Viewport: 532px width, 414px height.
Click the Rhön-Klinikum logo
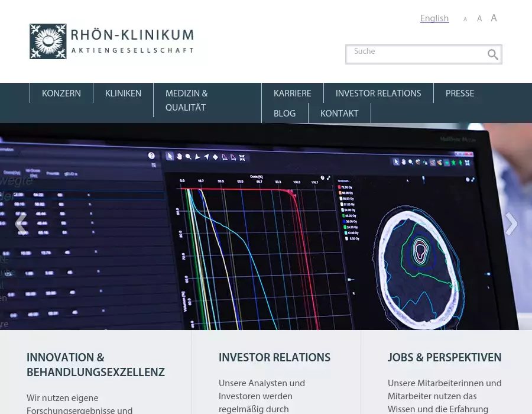tap(112, 41)
